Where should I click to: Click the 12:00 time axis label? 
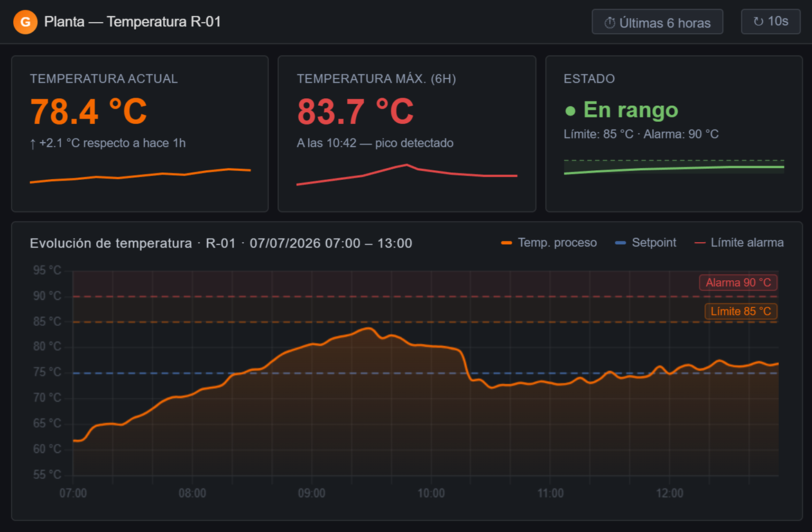click(670, 493)
